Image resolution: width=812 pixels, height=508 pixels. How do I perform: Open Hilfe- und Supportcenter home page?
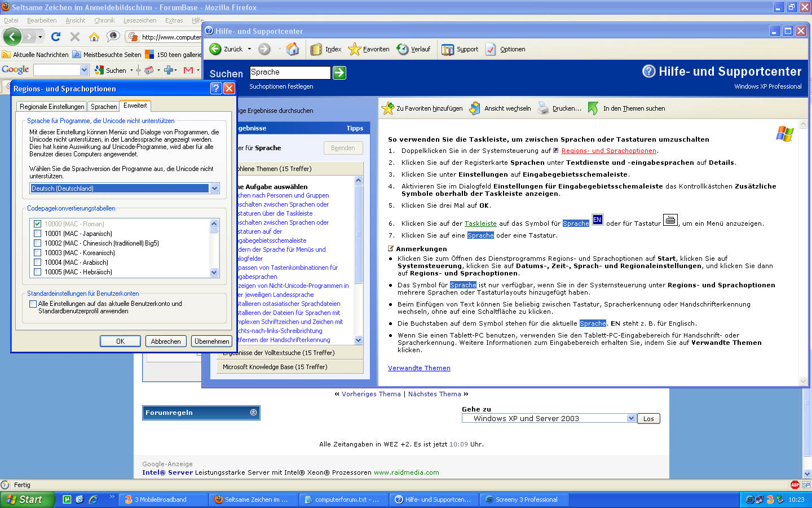[x=293, y=49]
